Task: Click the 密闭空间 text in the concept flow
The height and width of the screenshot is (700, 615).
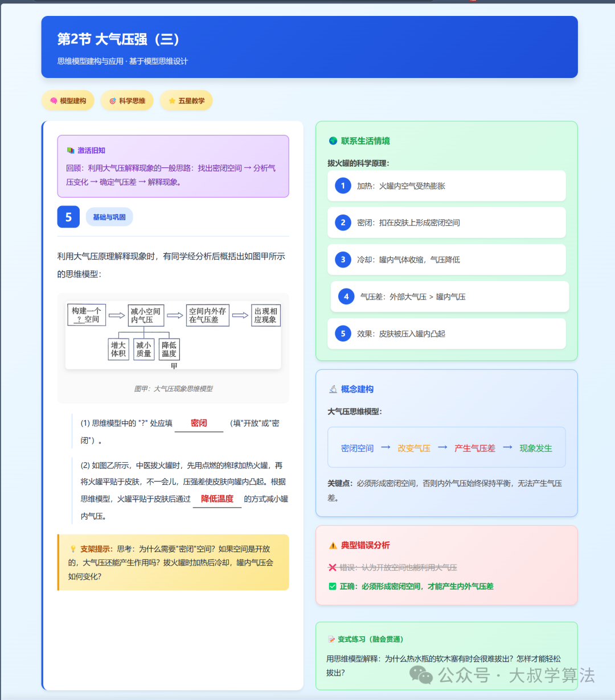Action: point(357,448)
